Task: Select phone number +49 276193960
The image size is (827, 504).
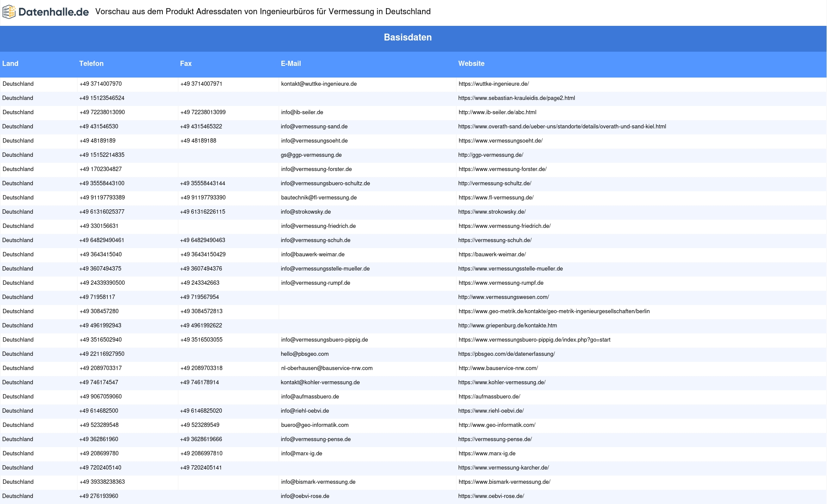Action: (x=99, y=496)
